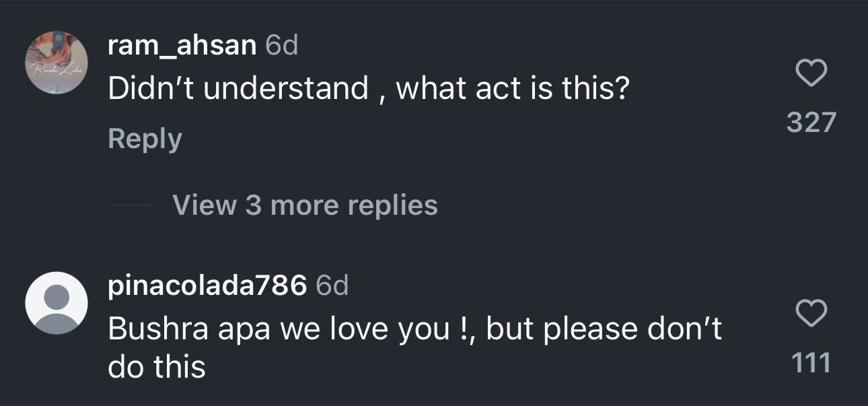The image size is (868, 406).
Task: Expand "View 3 more replies"
Action: tap(305, 205)
